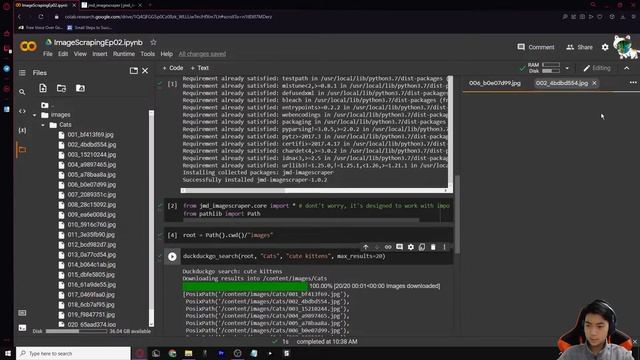Add a new Code cell
The image size is (640, 360).
tap(173, 68)
